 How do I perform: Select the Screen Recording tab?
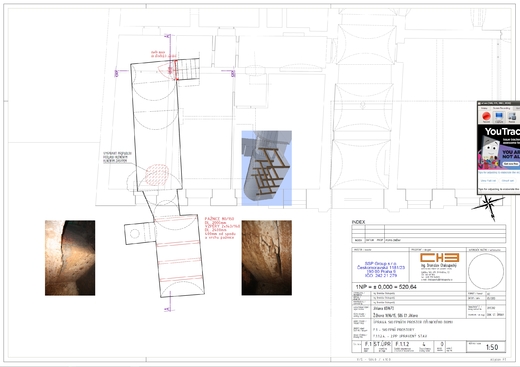point(501,108)
